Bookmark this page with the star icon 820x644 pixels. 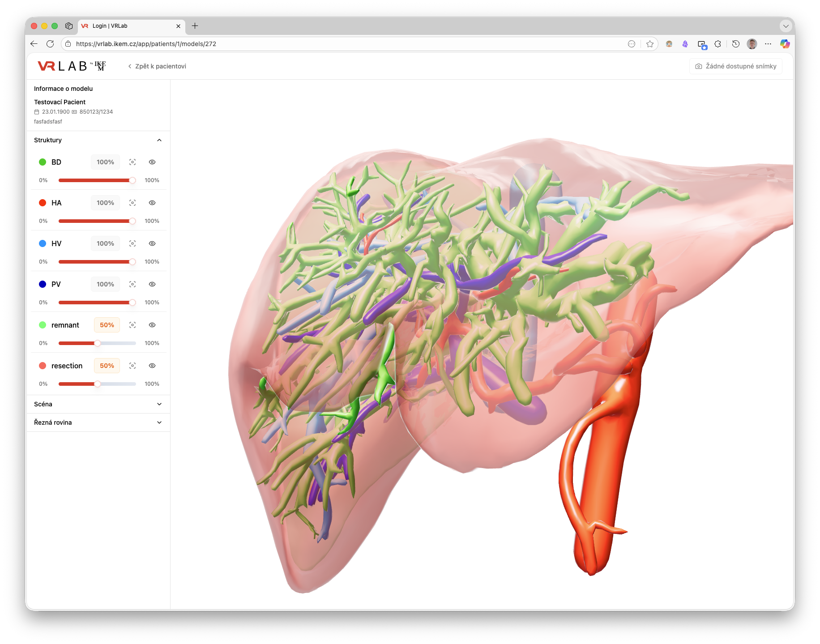(x=650, y=44)
